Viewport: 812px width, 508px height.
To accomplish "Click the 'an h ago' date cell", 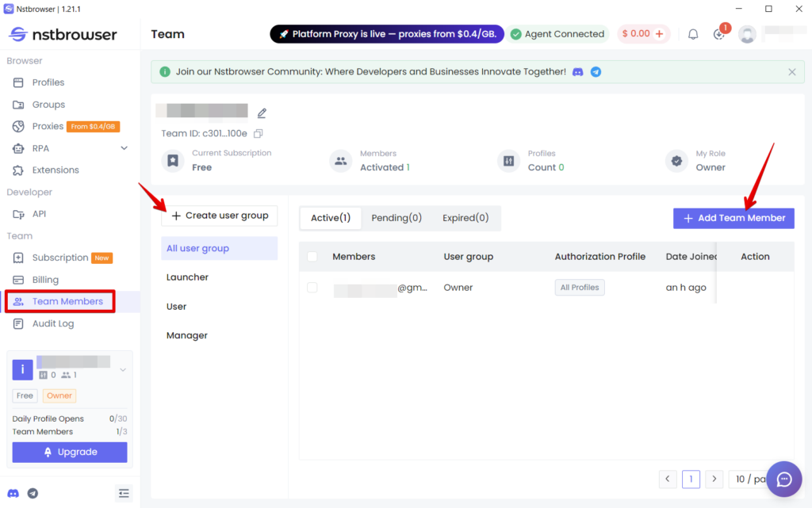I will [x=686, y=288].
